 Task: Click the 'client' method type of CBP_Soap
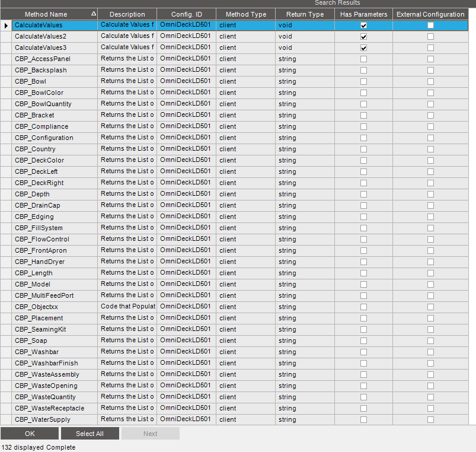click(x=228, y=340)
